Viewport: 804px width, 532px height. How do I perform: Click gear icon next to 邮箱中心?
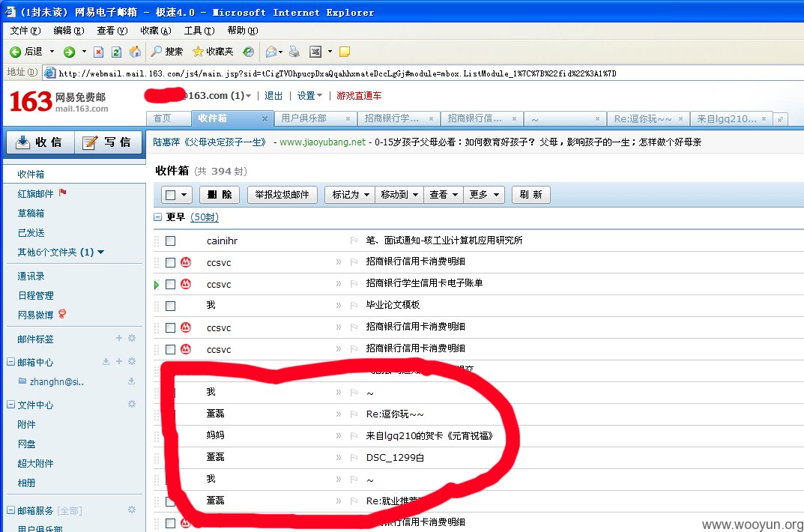tap(132, 361)
